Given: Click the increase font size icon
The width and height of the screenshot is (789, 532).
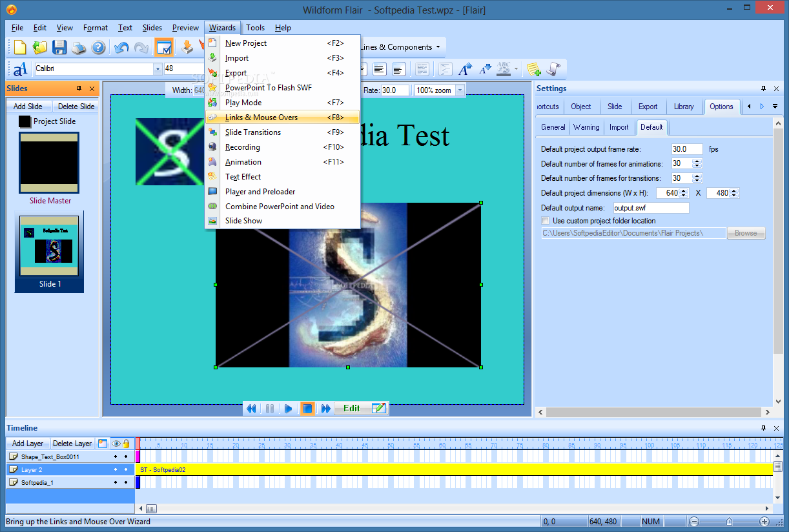Looking at the screenshot, I should [x=465, y=68].
